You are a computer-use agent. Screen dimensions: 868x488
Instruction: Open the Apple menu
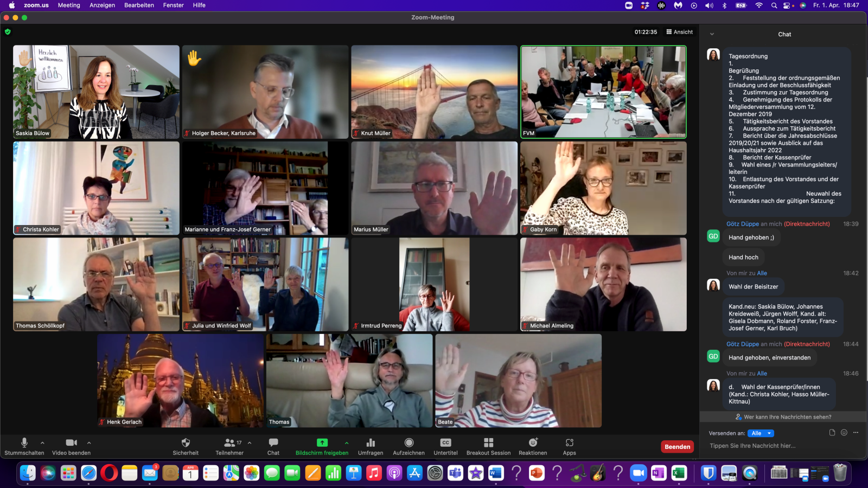(12, 5)
